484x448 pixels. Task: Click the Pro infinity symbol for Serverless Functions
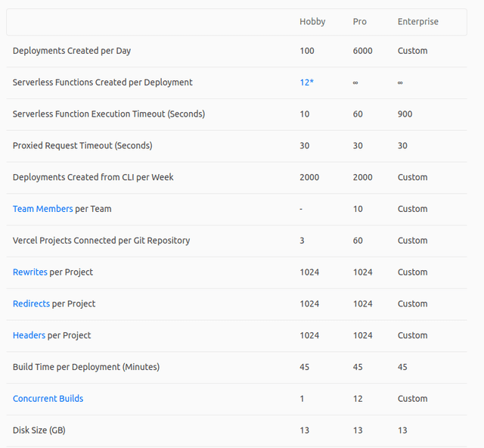(x=355, y=82)
